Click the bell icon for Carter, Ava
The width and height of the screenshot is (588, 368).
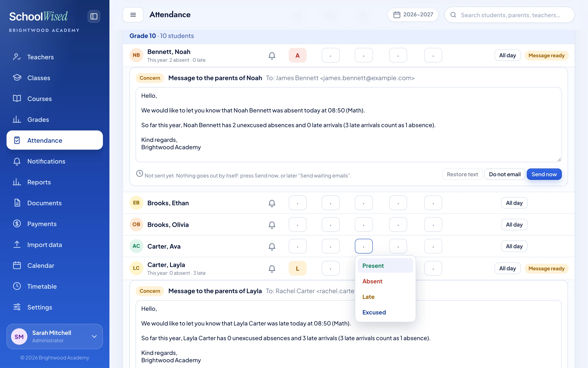[272, 246]
